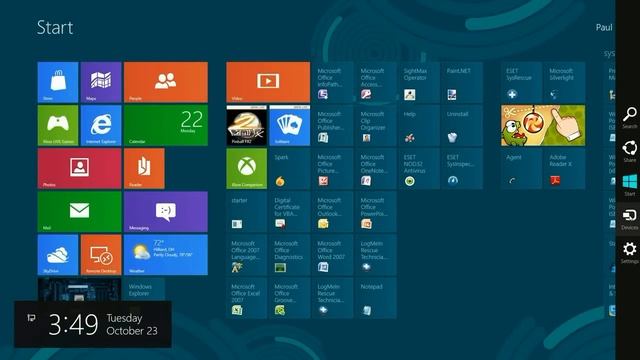Open Microsoft Office Picture Manager tile

tap(333, 169)
